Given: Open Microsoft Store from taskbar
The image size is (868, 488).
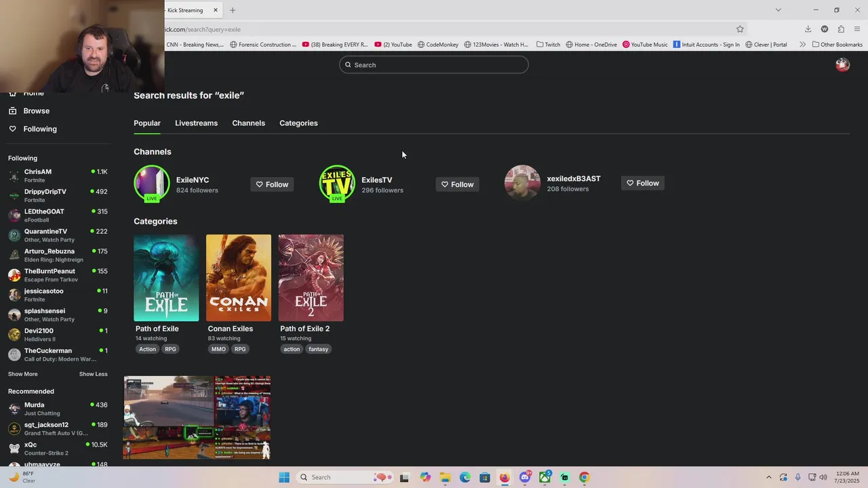Looking at the screenshot, I should click(x=485, y=477).
